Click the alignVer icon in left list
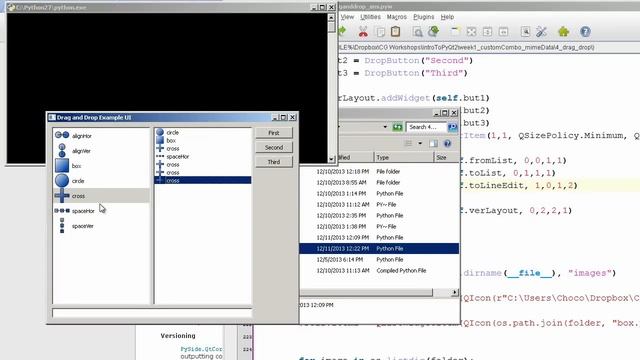 pyautogui.click(x=62, y=150)
